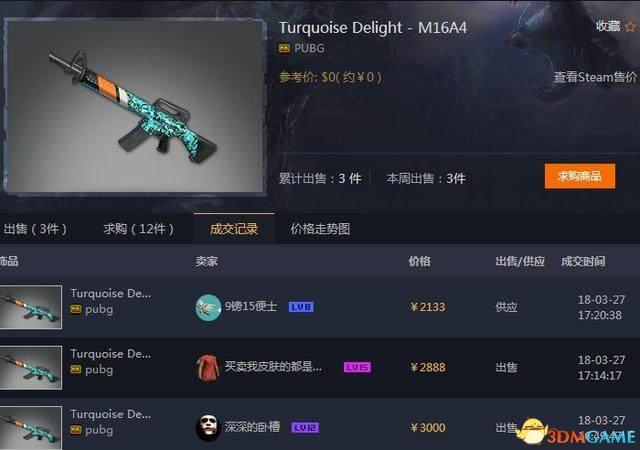This screenshot has height=450, width=640.
Task: Click the favorite star icon beside 收藏
Action: tap(631, 27)
